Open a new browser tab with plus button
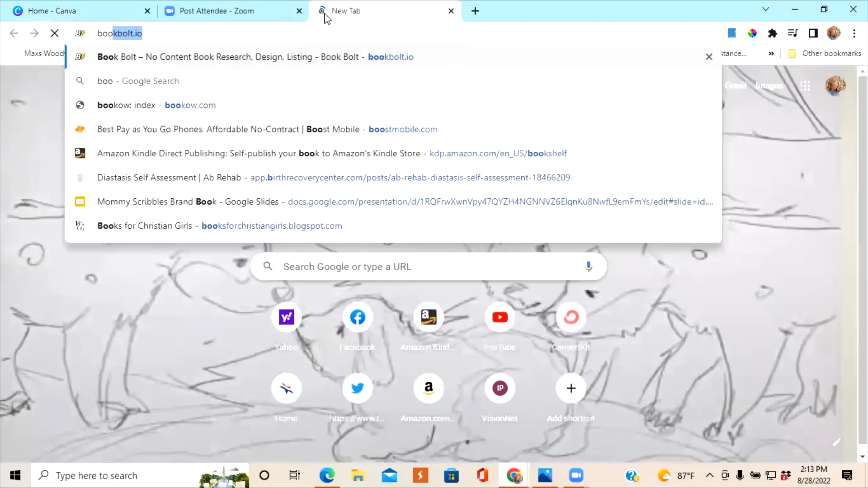 (475, 11)
